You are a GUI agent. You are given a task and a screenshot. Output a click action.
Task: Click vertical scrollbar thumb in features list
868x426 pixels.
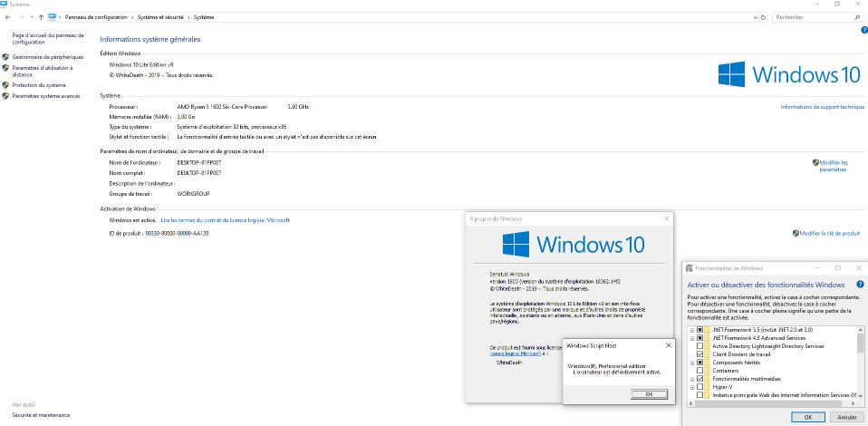860,343
